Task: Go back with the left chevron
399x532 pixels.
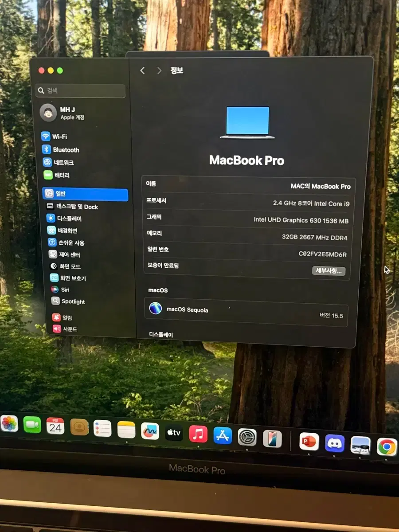Action: click(x=142, y=70)
